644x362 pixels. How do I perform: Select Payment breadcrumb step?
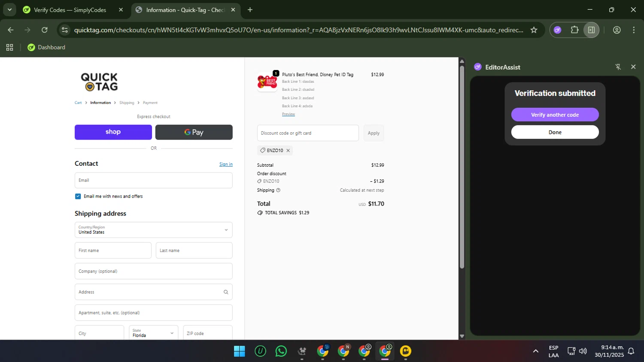coord(150,103)
